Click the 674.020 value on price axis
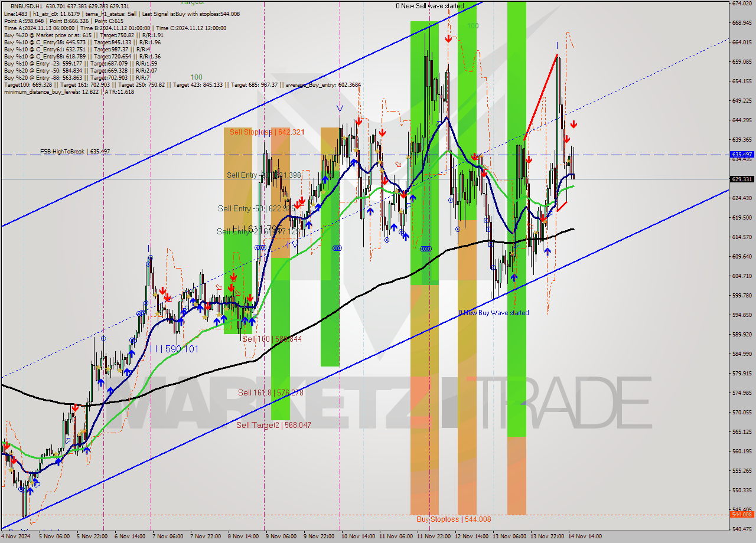 coord(741,4)
